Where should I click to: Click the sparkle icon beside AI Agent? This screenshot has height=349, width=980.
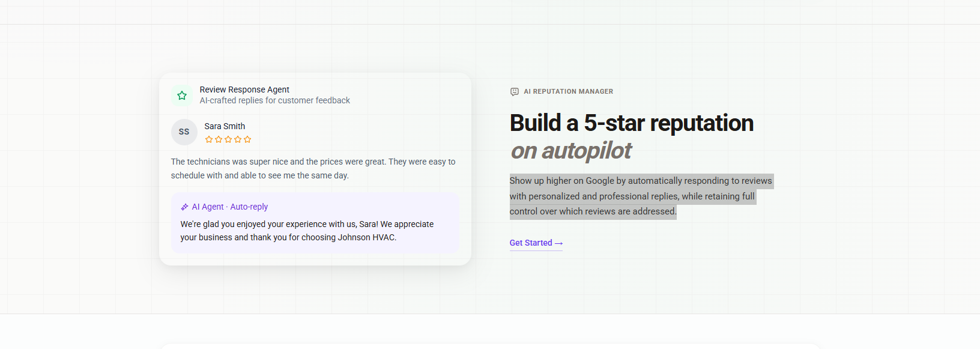pos(184,207)
